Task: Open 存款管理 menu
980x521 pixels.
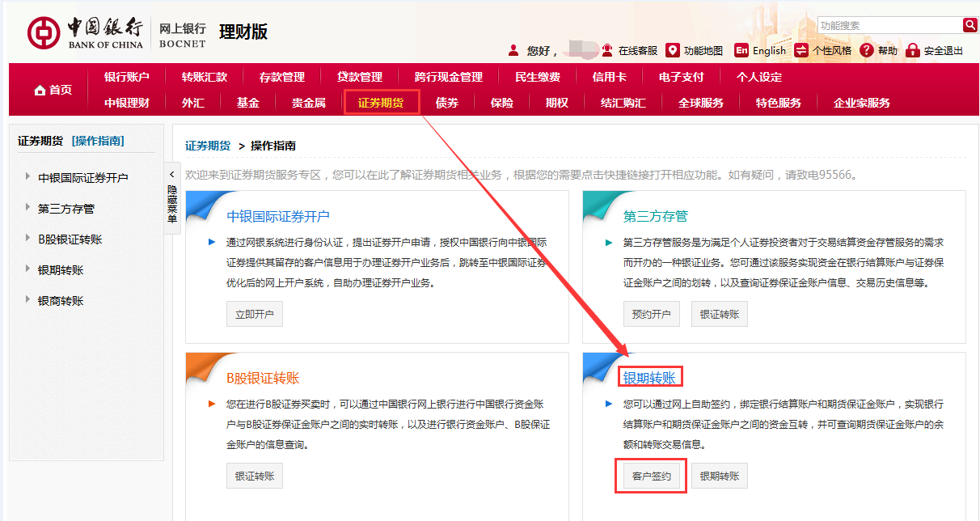Action: pos(282,77)
